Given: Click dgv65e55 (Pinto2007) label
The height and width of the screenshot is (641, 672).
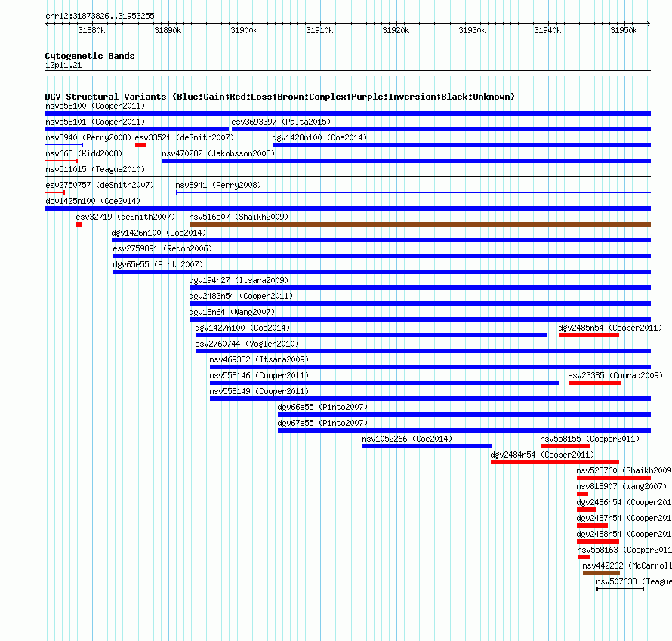Looking at the screenshot, I should [158, 264].
